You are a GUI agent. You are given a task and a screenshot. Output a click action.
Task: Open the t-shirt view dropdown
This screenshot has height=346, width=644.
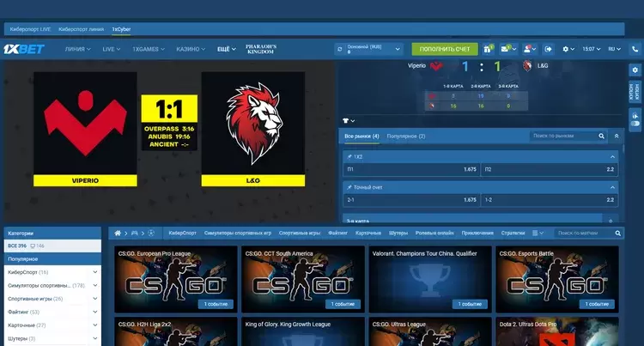pyautogui.click(x=349, y=121)
